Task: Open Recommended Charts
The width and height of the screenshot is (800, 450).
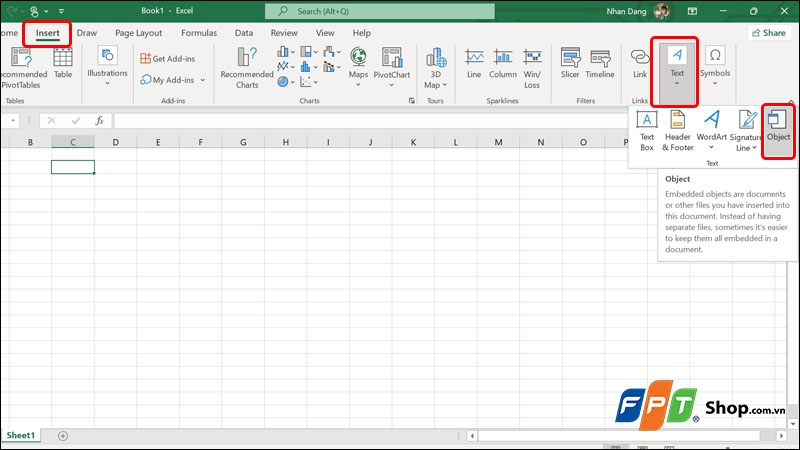Action: [x=247, y=68]
